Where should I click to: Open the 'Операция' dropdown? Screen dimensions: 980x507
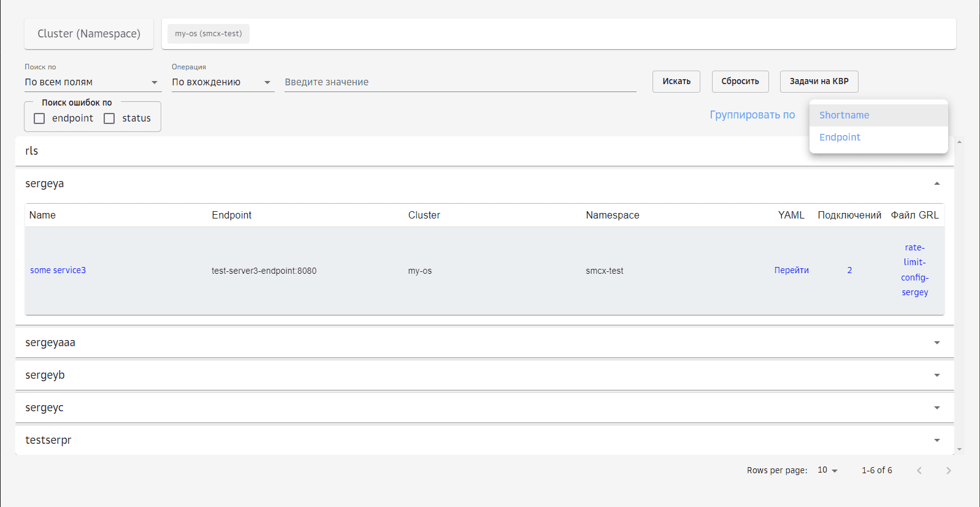(x=221, y=82)
